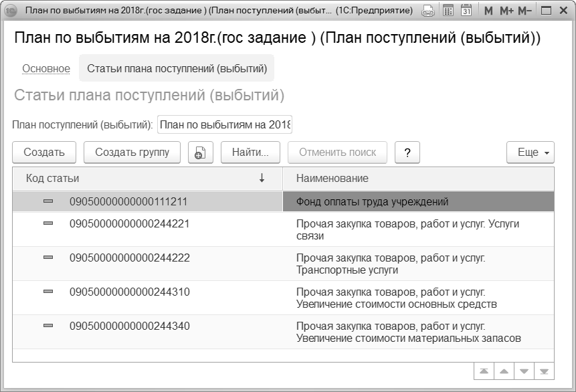Click the row icon for 09050000000000244221
The height and width of the screenshot is (392, 576).
(x=48, y=223)
